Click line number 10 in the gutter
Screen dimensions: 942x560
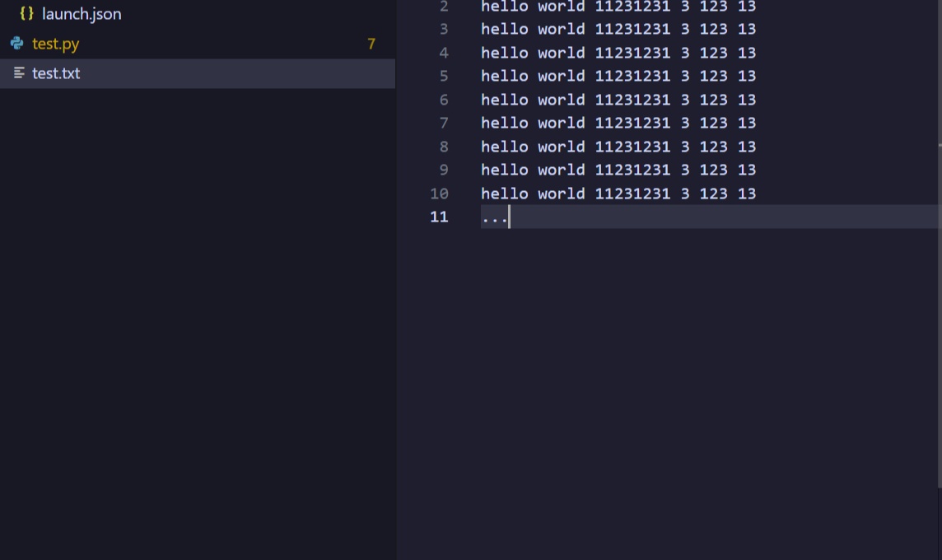click(x=439, y=194)
